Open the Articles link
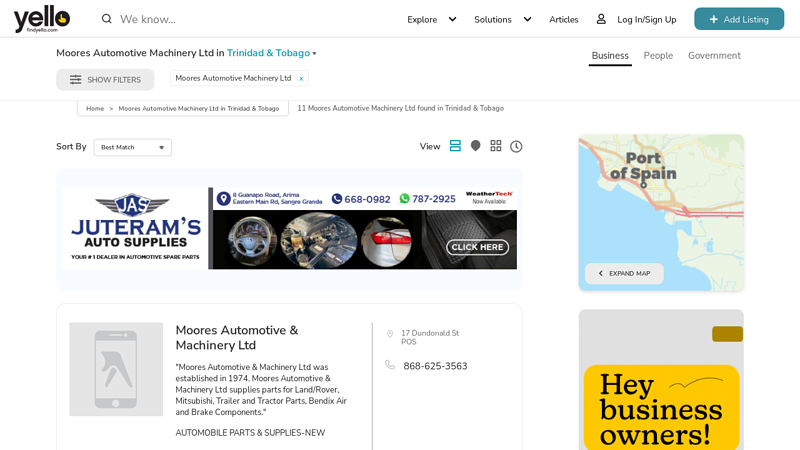Image resolution: width=800 pixels, height=450 pixels. click(x=563, y=19)
